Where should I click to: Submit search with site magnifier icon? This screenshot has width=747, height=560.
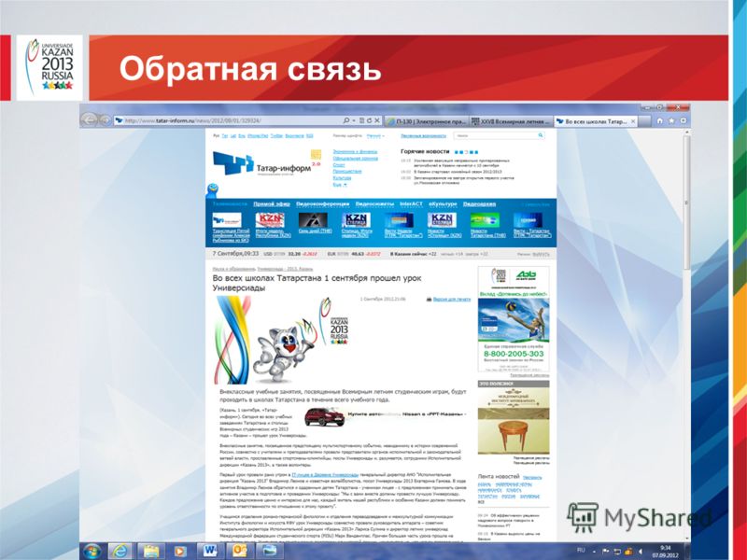pos(541,135)
